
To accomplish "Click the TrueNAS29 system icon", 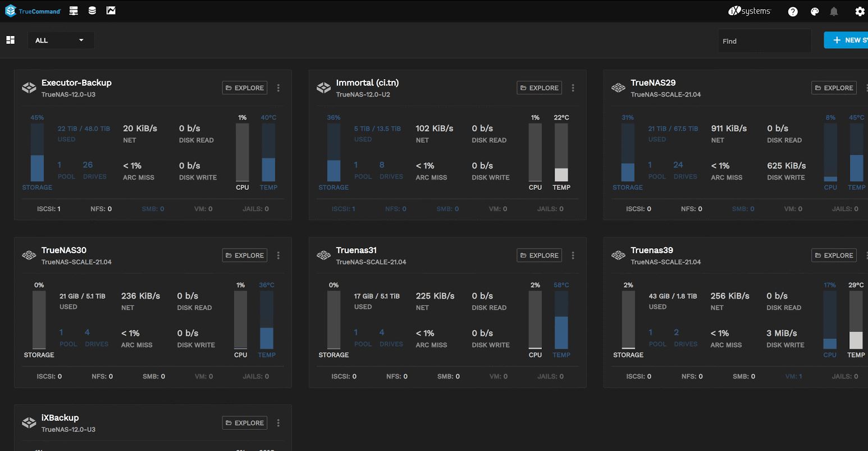I will pyautogui.click(x=618, y=88).
